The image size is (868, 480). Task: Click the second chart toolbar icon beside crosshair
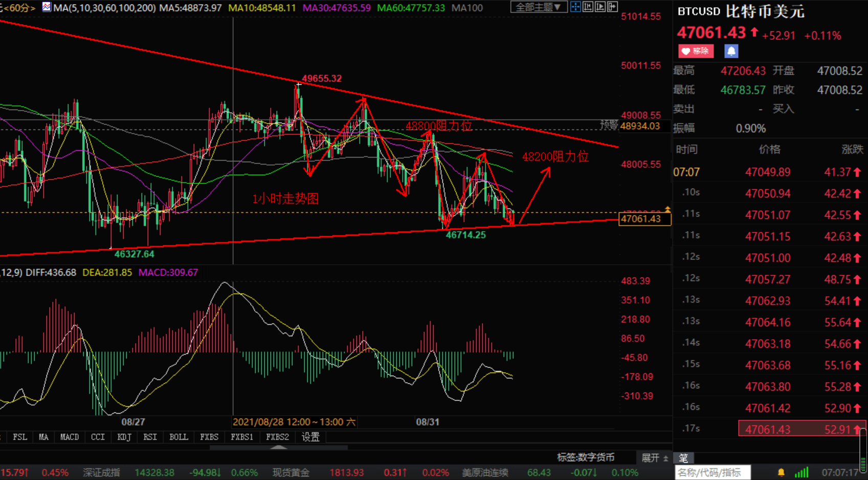(588, 7)
